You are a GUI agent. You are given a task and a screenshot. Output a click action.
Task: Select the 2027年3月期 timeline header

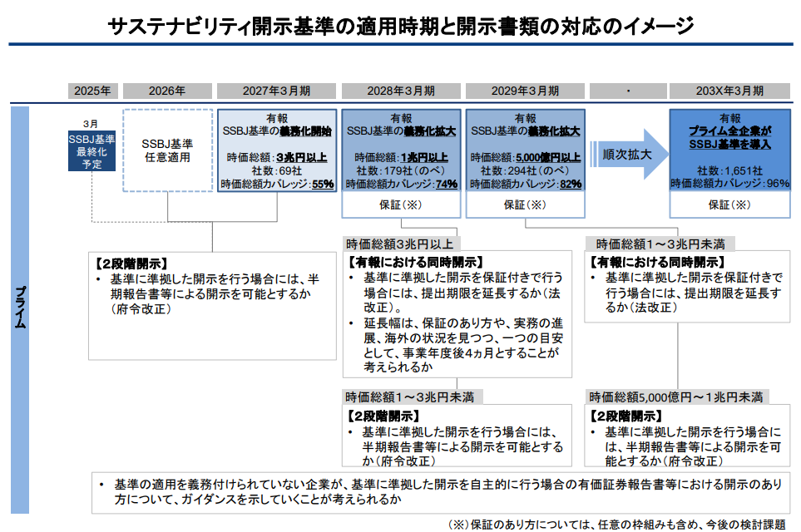pyautogui.click(x=276, y=91)
